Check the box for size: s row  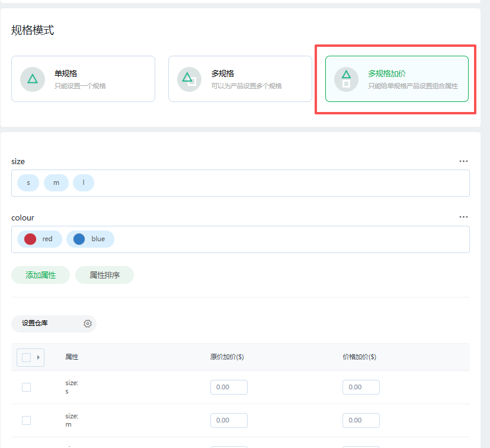26,387
